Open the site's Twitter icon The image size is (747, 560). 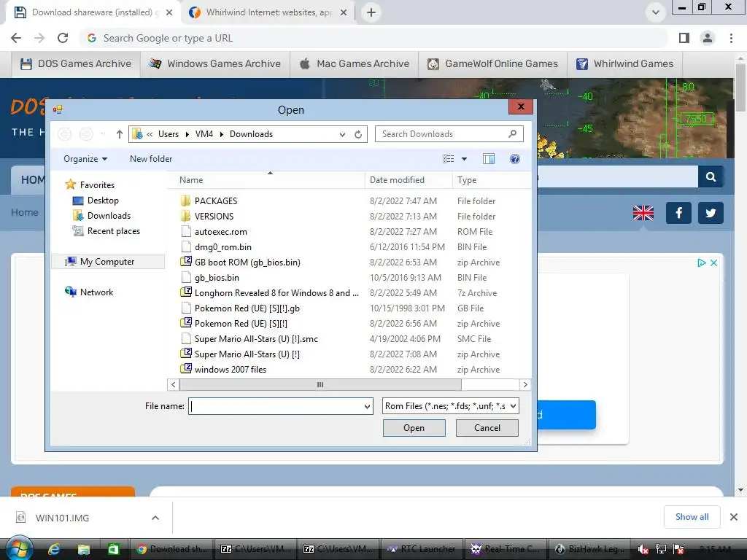pos(711,213)
